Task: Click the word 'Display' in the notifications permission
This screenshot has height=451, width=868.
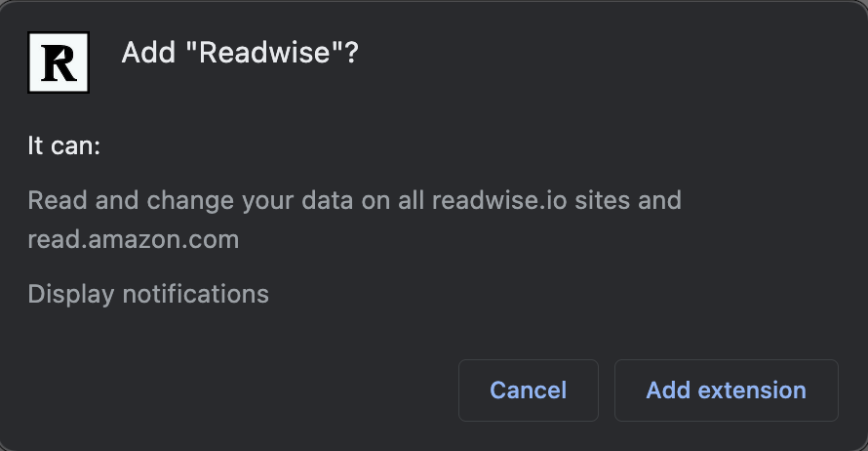Action: [71, 294]
